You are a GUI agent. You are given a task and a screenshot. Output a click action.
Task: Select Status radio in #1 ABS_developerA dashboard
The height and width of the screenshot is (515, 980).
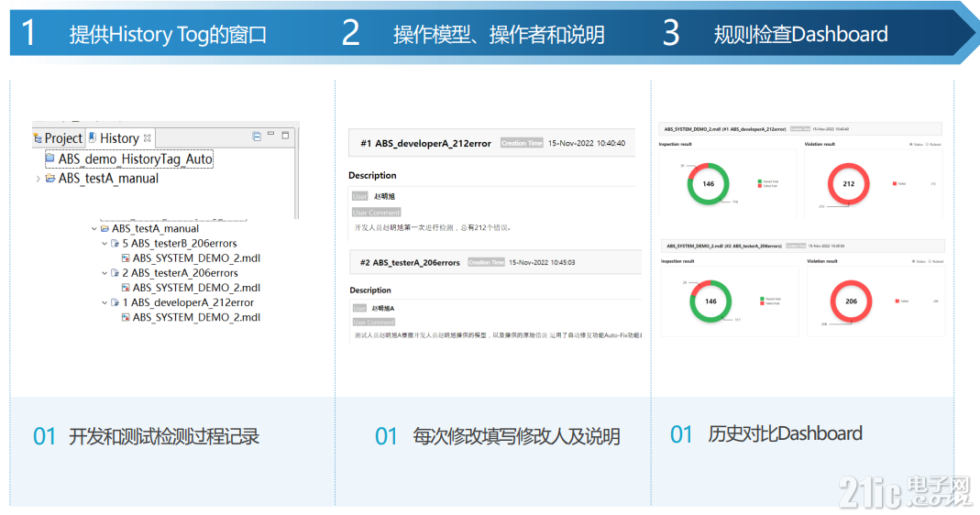click(910, 145)
